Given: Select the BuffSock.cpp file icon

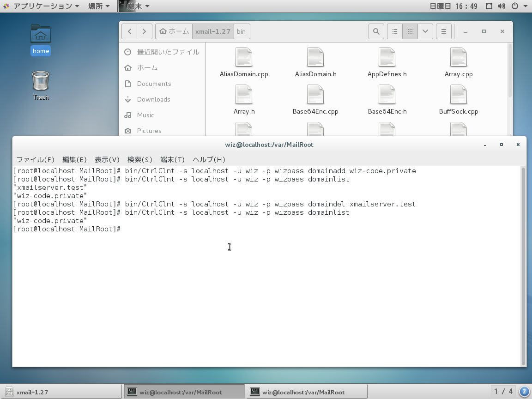Looking at the screenshot, I should [459, 94].
